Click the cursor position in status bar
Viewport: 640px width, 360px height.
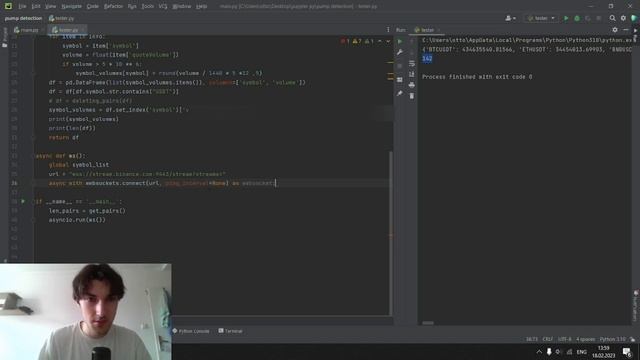pos(532,339)
